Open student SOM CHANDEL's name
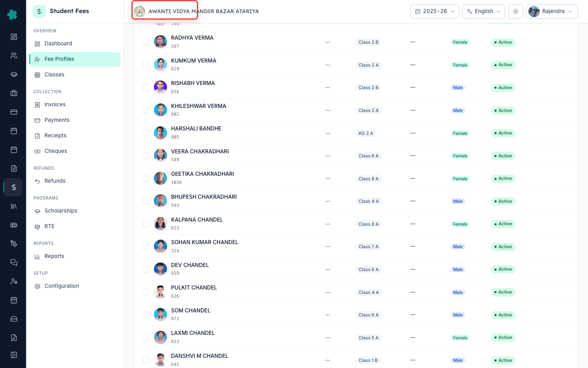This screenshot has width=588, height=368. tap(191, 310)
